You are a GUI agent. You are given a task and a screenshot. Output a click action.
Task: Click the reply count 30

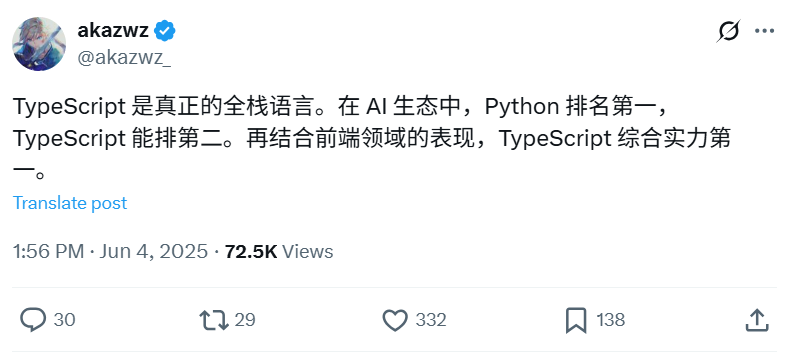(x=64, y=320)
